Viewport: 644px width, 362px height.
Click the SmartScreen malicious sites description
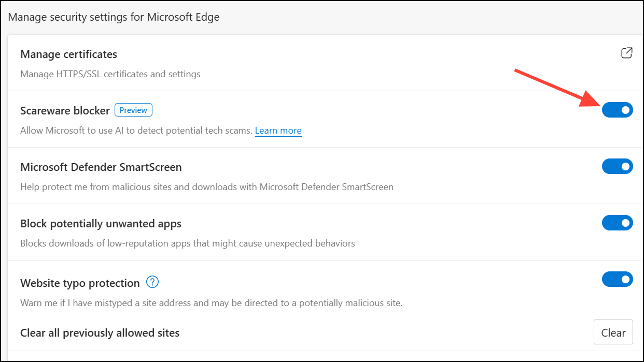pos(206,187)
